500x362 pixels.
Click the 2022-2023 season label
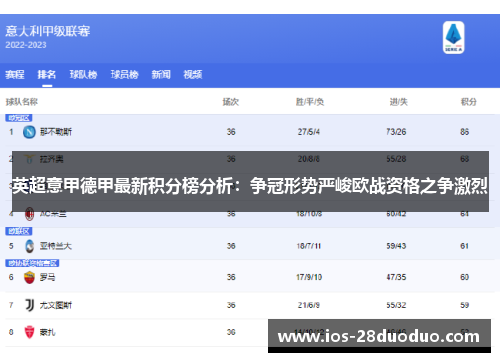tap(26, 45)
